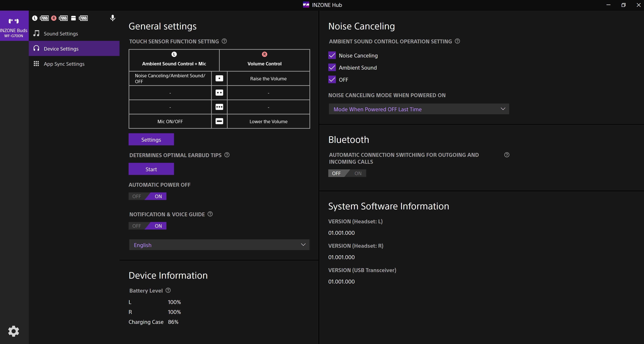Click the microphone icon in the sidebar header
644x344 pixels.
tap(112, 18)
